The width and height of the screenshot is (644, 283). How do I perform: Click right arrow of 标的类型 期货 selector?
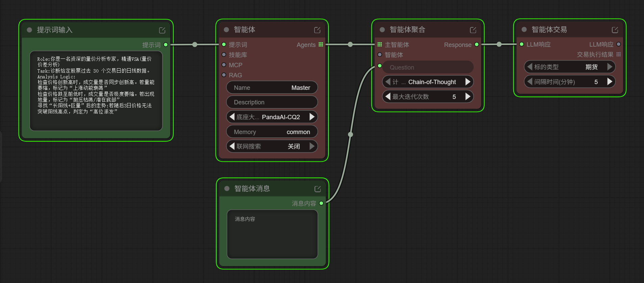[610, 67]
